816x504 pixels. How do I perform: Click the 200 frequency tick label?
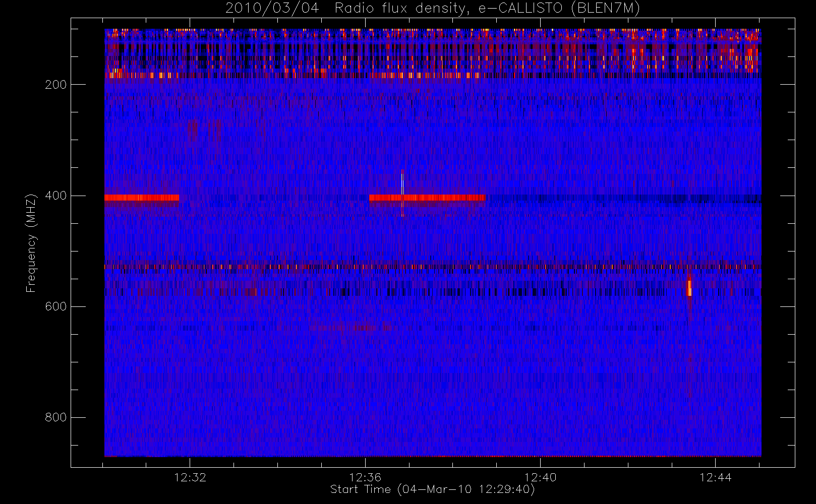[x=55, y=85]
